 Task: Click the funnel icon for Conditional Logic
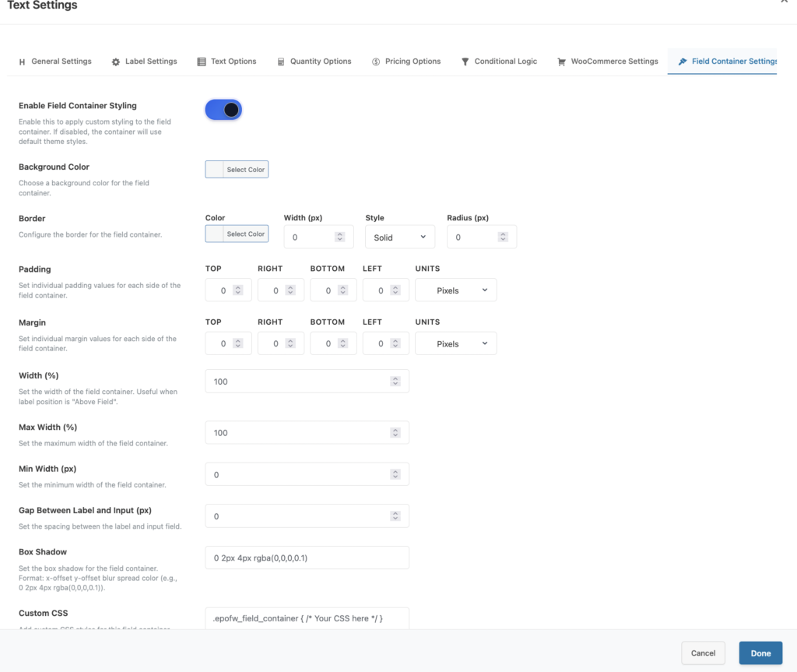click(x=465, y=62)
